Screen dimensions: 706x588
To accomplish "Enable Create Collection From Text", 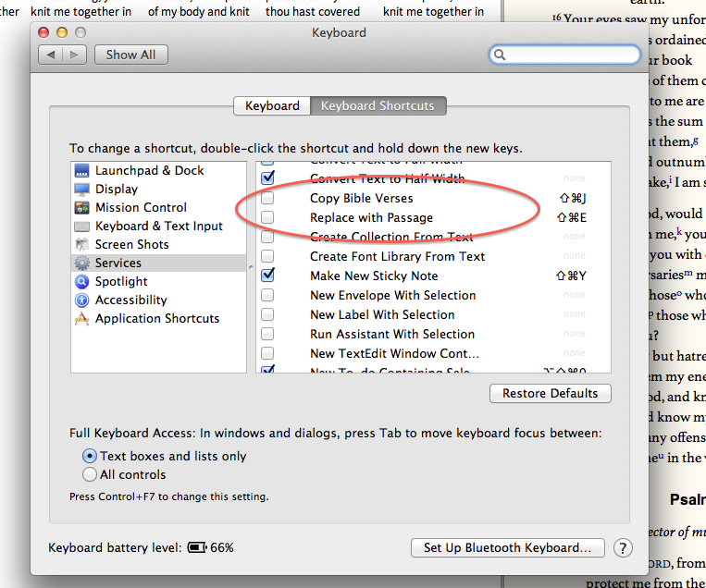I will point(267,237).
